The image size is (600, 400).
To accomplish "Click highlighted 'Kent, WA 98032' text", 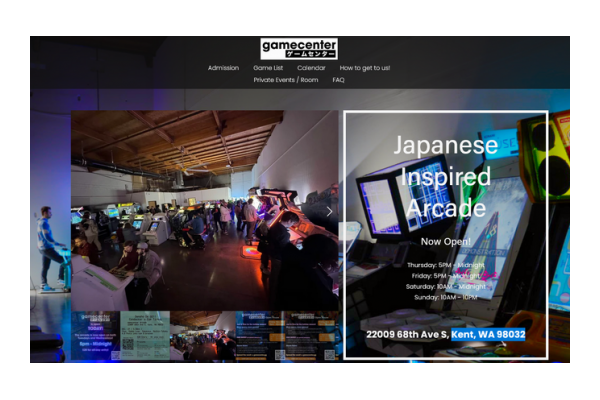I will pyautogui.click(x=488, y=335).
